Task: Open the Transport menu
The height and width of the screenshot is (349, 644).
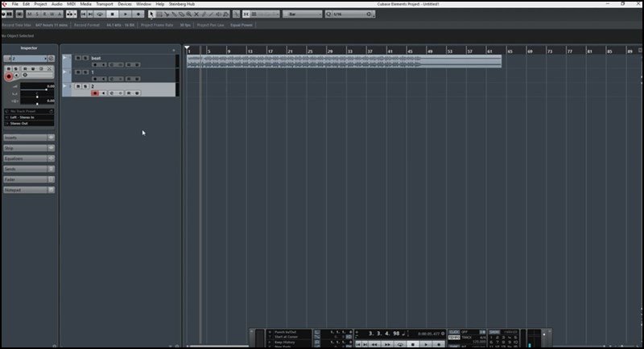Action: click(x=104, y=4)
